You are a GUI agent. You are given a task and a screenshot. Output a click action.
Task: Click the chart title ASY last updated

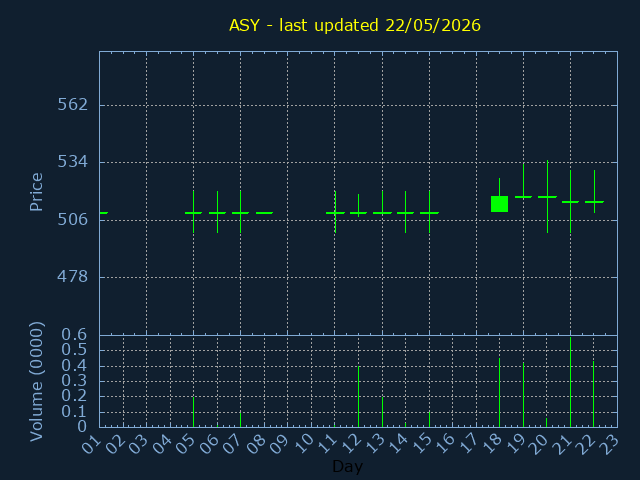point(355,25)
